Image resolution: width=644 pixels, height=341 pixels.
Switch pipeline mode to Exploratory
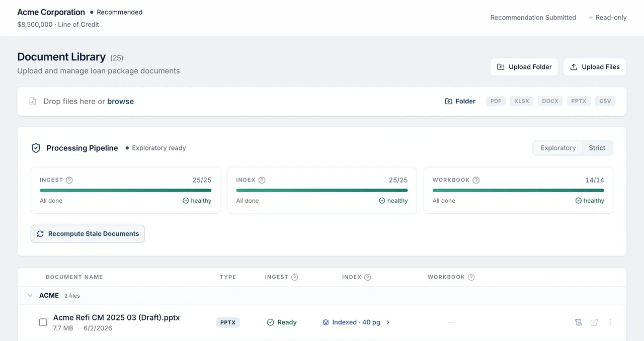click(x=558, y=148)
